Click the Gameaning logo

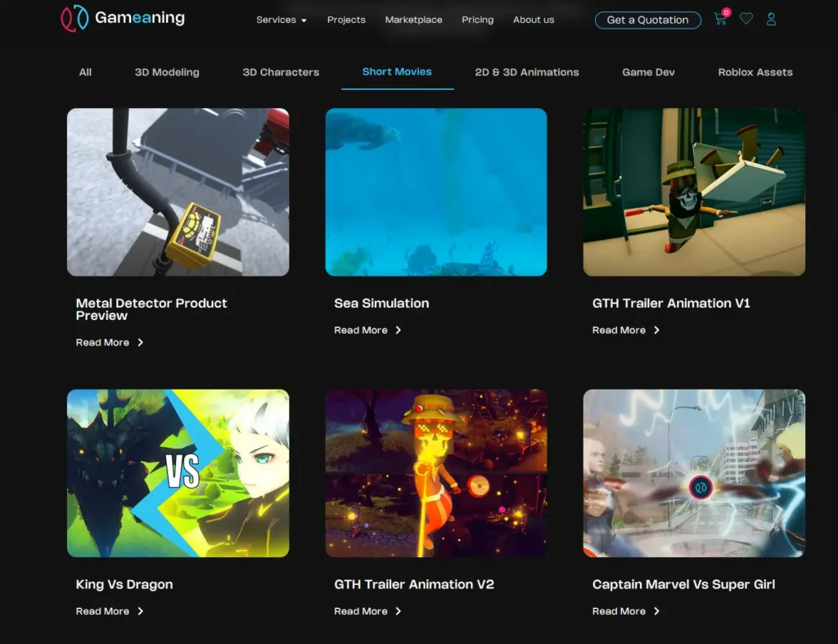pyautogui.click(x=123, y=18)
